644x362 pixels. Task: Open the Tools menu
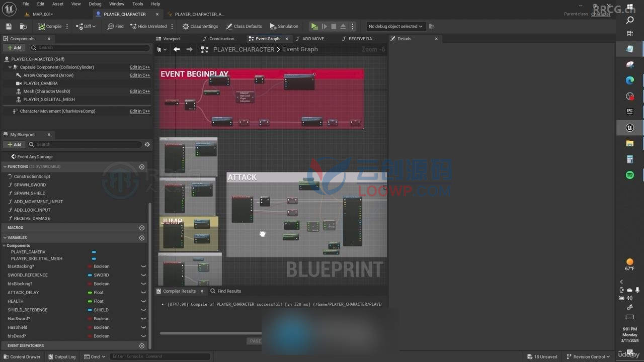coord(138,4)
